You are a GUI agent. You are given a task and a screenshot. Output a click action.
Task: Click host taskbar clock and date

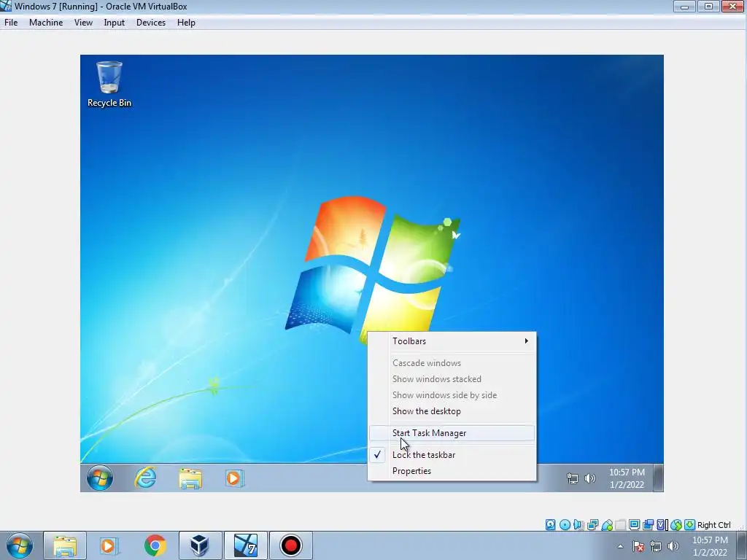(x=710, y=546)
